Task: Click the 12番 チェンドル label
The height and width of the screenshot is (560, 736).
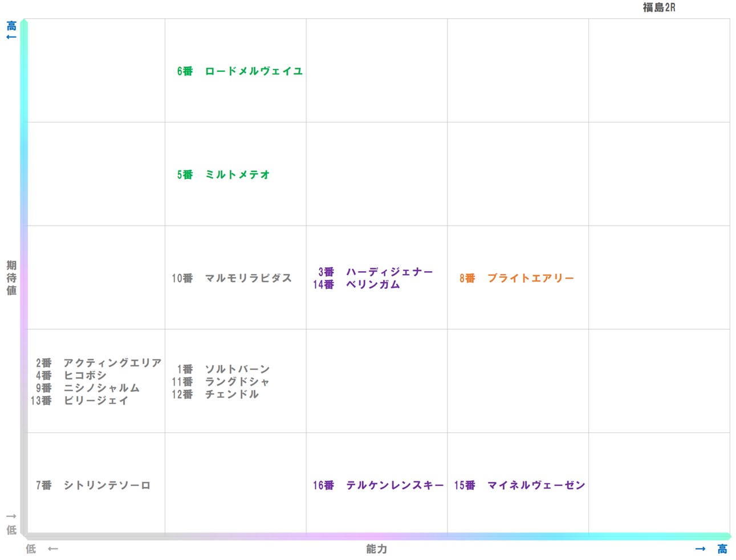Action: click(215, 394)
